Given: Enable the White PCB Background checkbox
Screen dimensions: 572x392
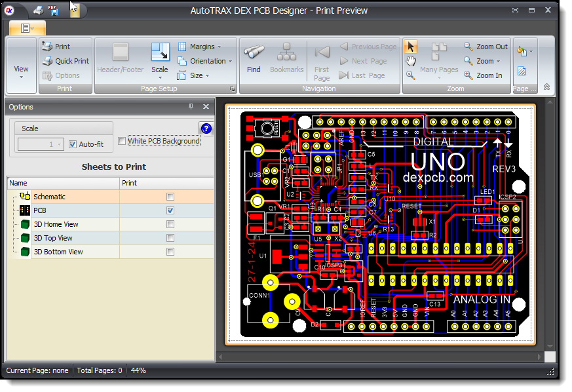Looking at the screenshot, I should tap(122, 141).
